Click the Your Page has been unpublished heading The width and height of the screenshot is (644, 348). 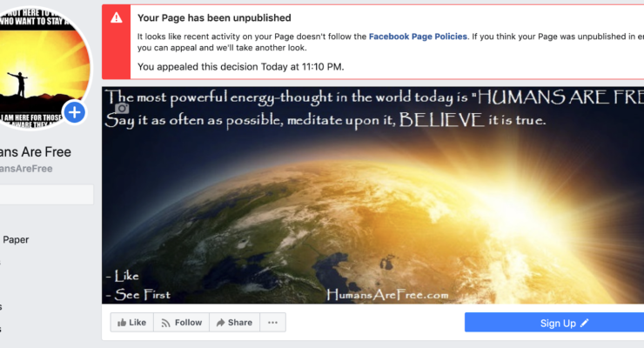click(214, 18)
